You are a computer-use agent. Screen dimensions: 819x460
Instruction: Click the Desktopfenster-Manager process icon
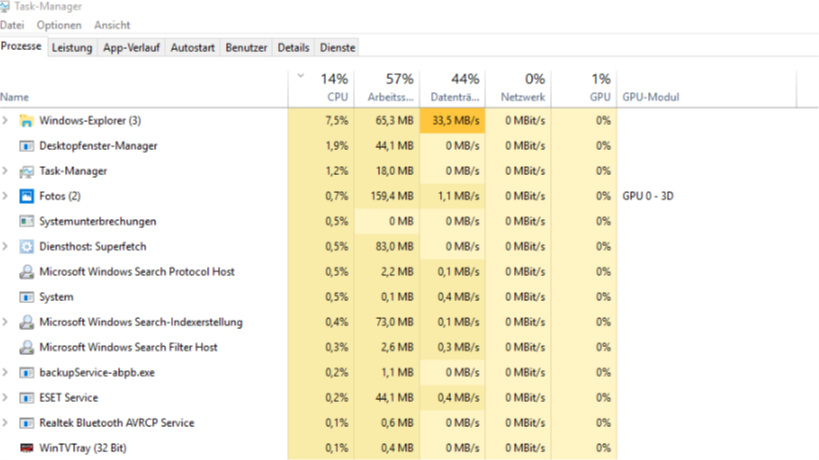(26, 146)
